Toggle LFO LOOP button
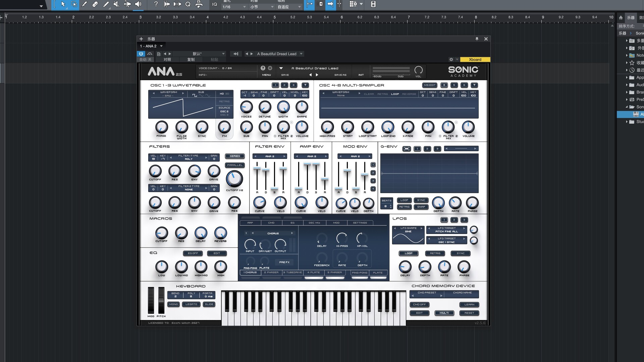The height and width of the screenshot is (362, 644). pyautogui.click(x=409, y=253)
